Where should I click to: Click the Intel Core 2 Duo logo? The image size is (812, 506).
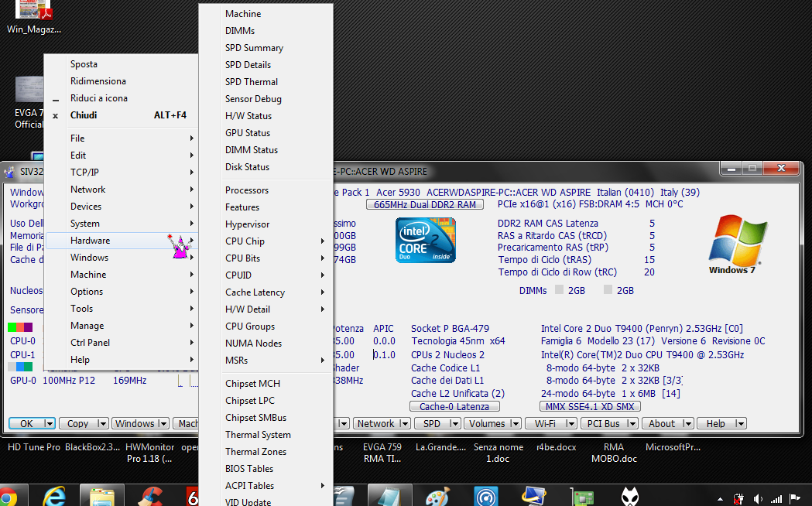425,240
